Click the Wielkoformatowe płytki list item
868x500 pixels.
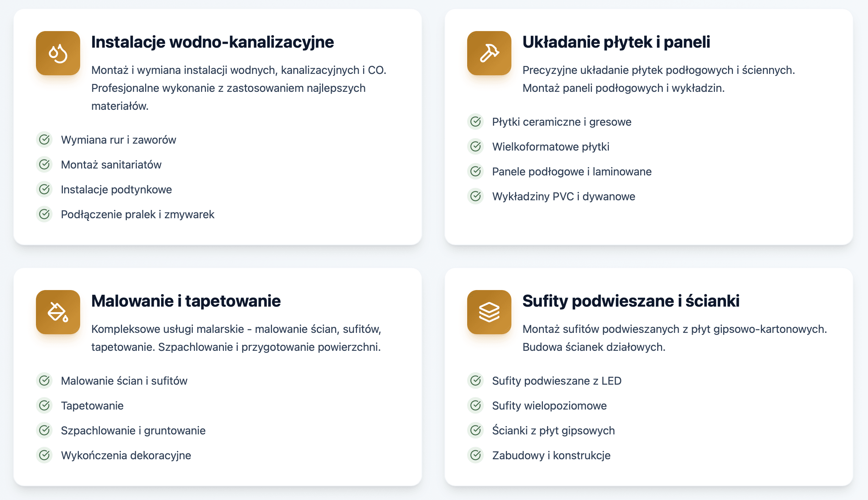550,147
